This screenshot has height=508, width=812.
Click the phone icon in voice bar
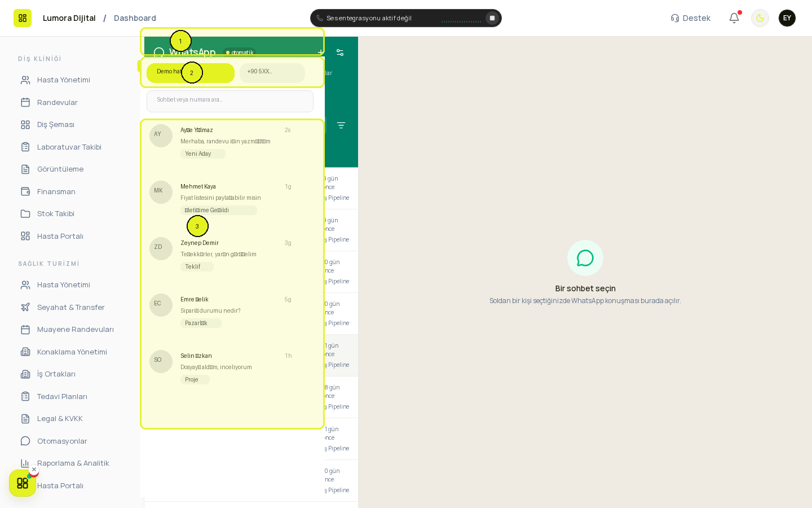click(320, 18)
